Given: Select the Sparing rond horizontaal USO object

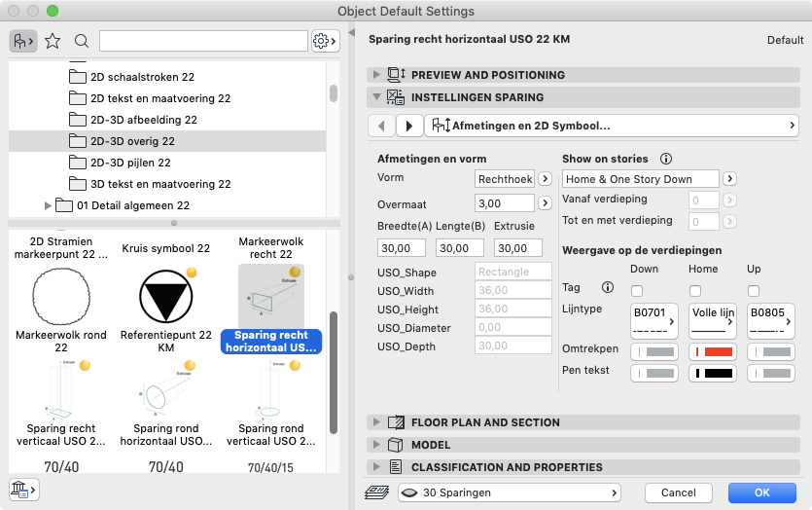Looking at the screenshot, I should pos(165,404).
